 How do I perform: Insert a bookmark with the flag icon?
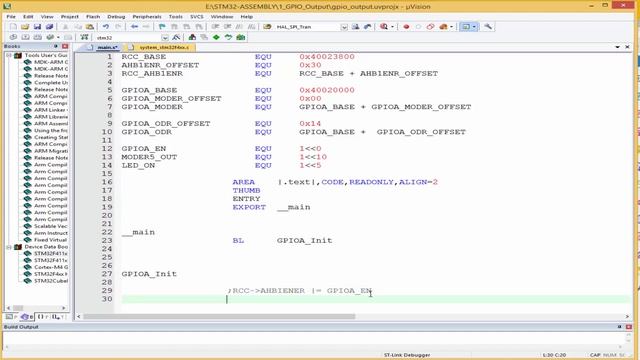tap(162, 27)
